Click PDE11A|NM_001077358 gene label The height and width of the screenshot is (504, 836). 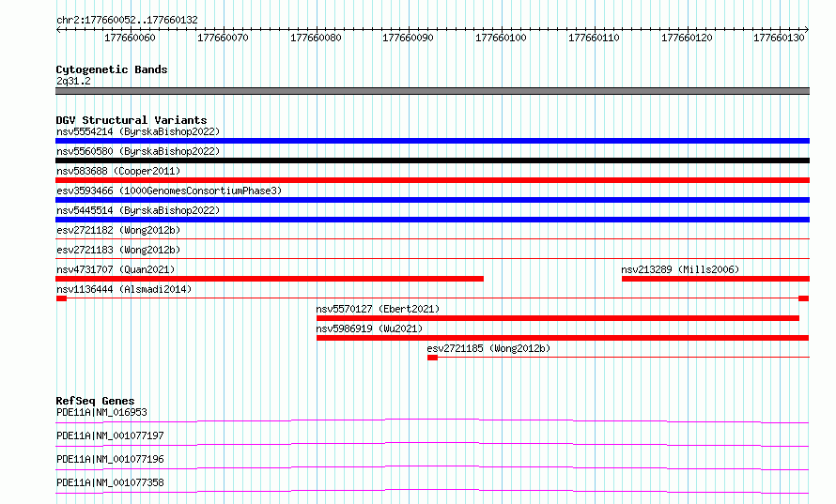pyautogui.click(x=110, y=482)
